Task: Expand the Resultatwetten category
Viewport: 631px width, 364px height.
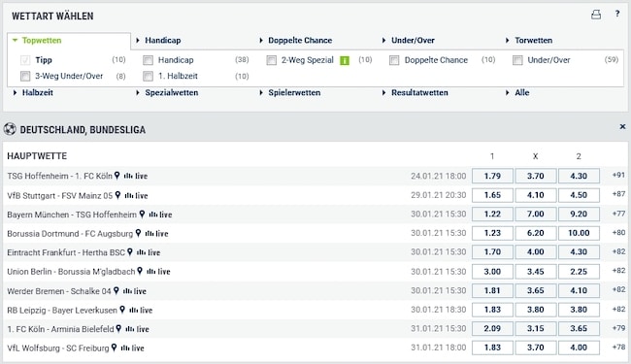Action: pyautogui.click(x=415, y=92)
